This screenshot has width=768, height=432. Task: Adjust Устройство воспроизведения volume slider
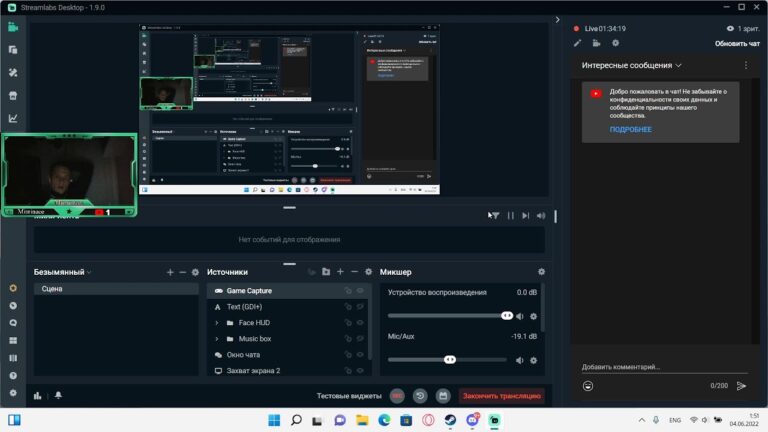[x=507, y=316]
